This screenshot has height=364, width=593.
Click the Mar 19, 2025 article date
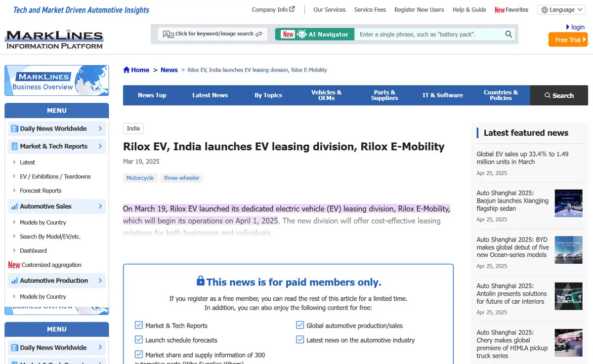[141, 162]
